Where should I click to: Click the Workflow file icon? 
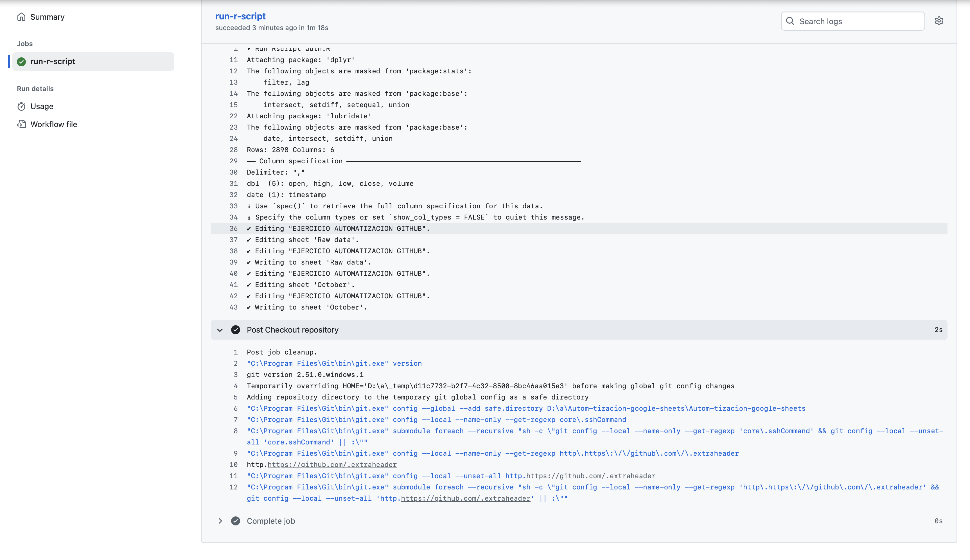pos(22,124)
